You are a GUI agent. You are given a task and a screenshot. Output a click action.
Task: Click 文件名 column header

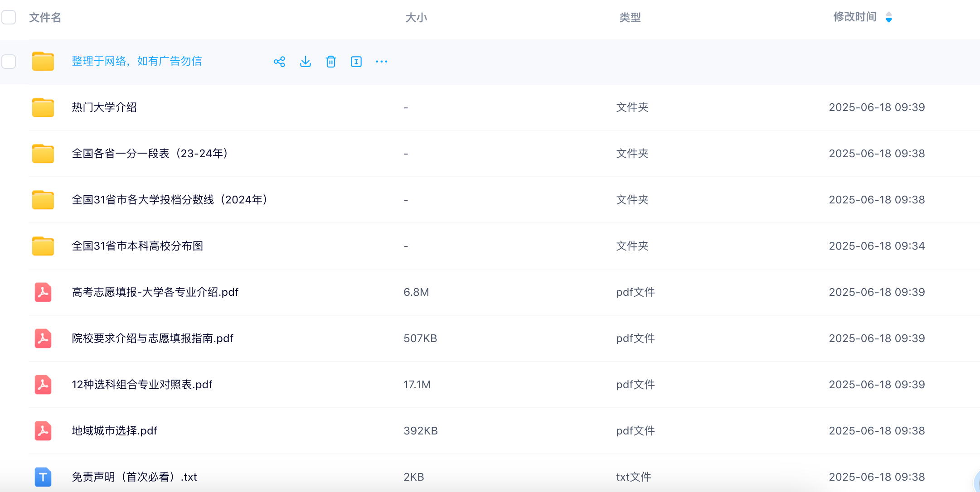click(x=45, y=17)
